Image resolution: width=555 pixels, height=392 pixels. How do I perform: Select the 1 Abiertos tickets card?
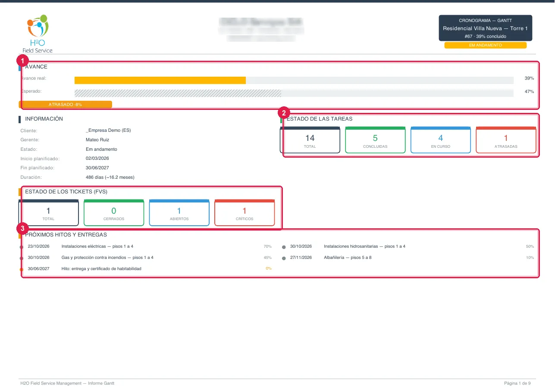(179, 213)
